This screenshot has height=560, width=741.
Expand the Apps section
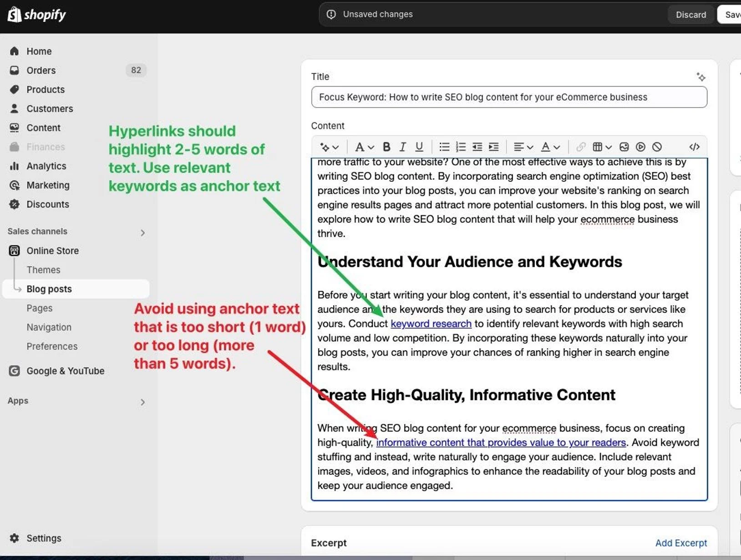[x=142, y=402]
